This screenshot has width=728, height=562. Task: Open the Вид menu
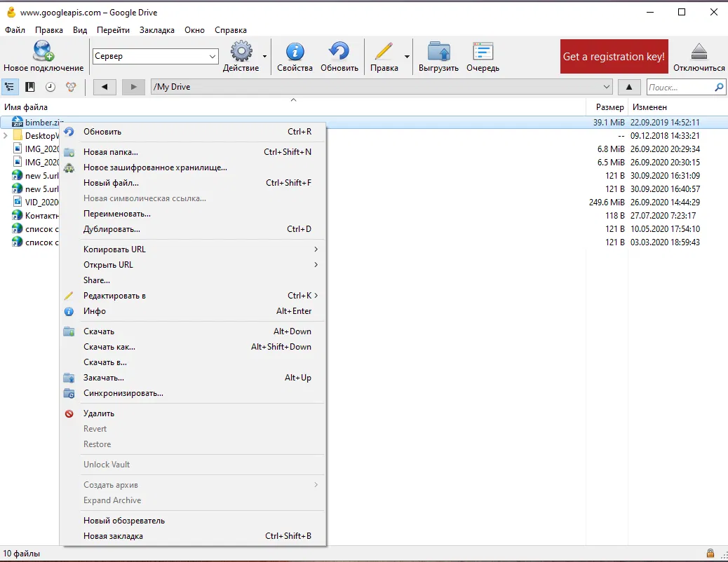tap(80, 30)
